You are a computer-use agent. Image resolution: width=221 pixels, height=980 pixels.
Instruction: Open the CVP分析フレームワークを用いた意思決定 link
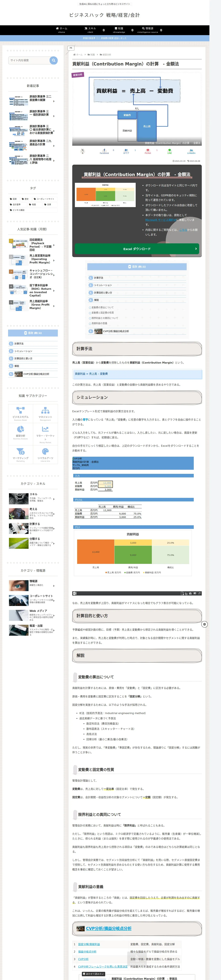[x=103, y=967]
